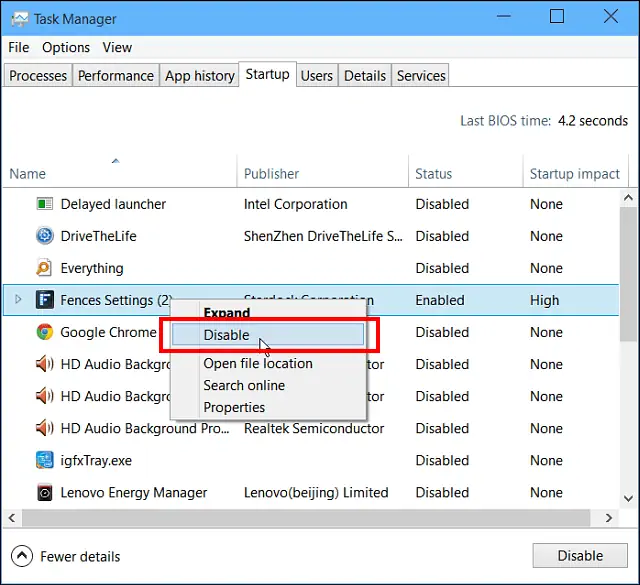This screenshot has height=585, width=640.
Task: Click the vertical scrollbar up arrow
Action: (628, 198)
